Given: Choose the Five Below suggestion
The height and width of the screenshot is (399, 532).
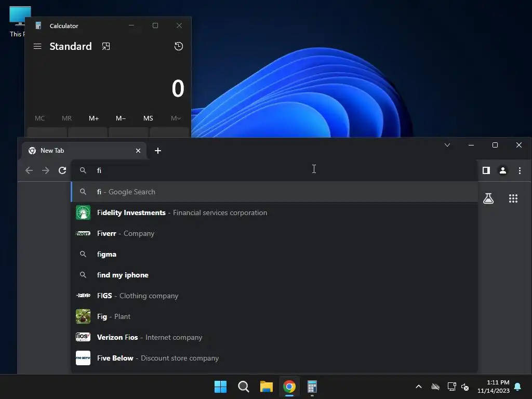Looking at the screenshot, I should pos(274,358).
